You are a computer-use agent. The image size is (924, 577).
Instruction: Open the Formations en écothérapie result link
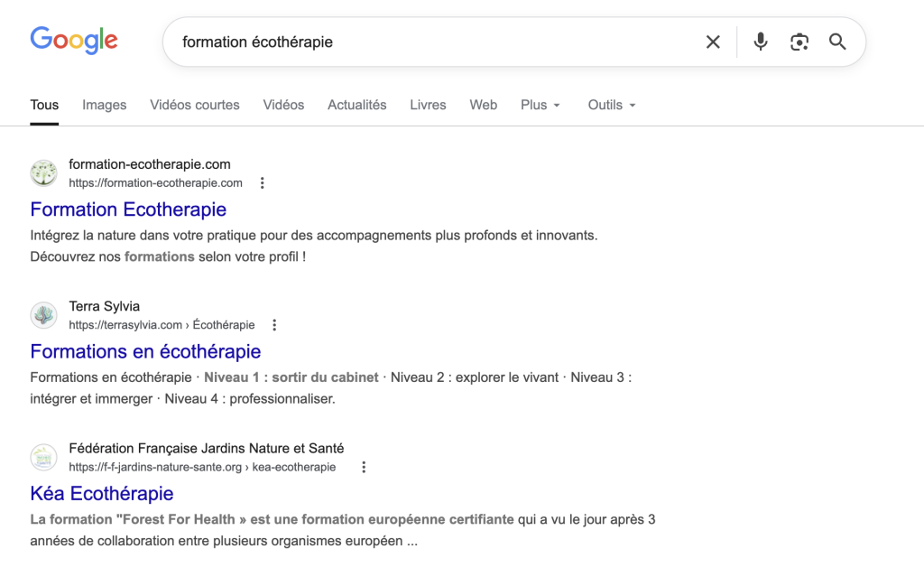[x=145, y=351]
